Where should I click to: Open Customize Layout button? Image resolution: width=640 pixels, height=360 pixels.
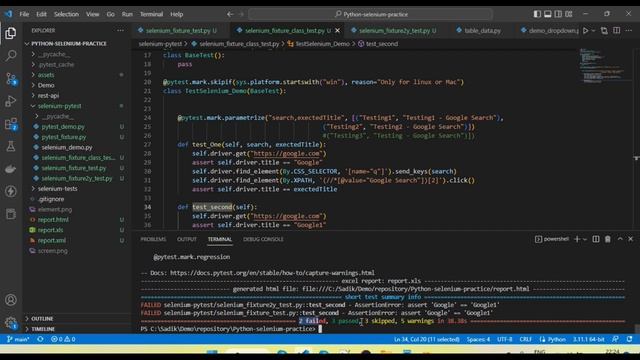pos(569,14)
